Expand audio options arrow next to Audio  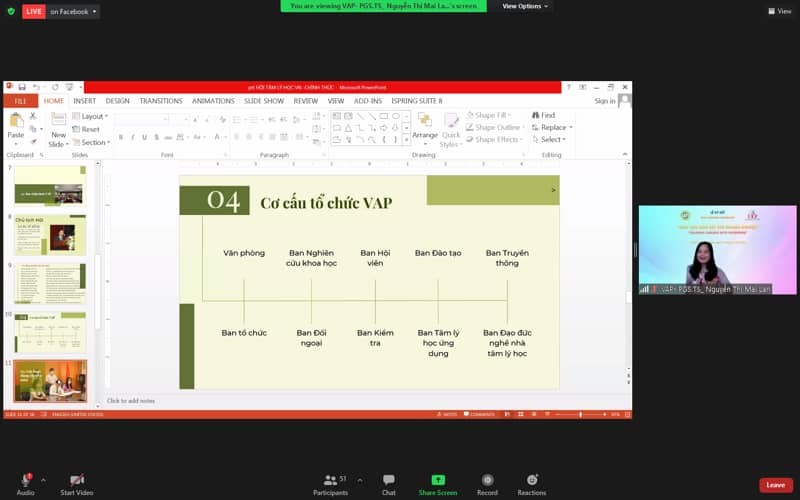click(x=43, y=480)
